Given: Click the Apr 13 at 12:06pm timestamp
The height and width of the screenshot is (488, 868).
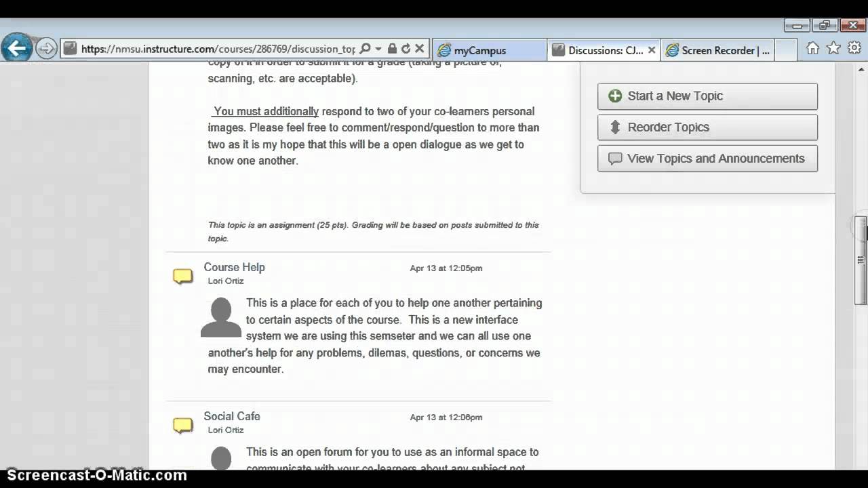Looking at the screenshot, I should [446, 418].
